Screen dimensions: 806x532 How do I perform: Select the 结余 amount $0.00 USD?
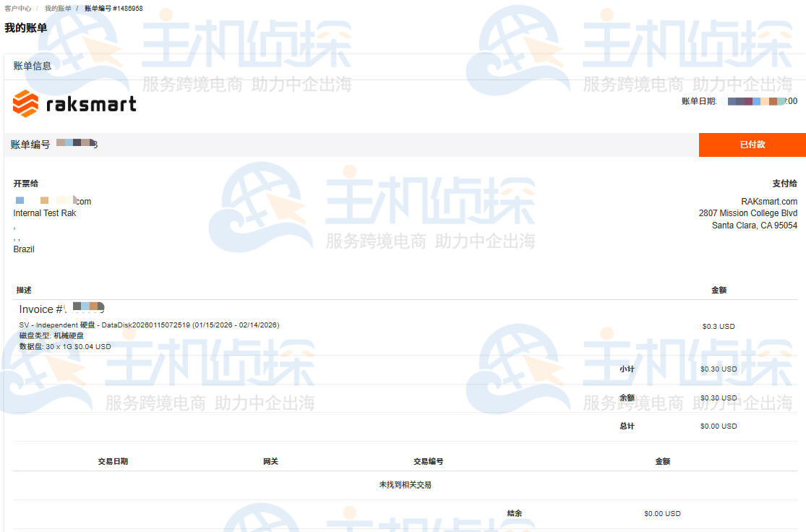pos(663,513)
